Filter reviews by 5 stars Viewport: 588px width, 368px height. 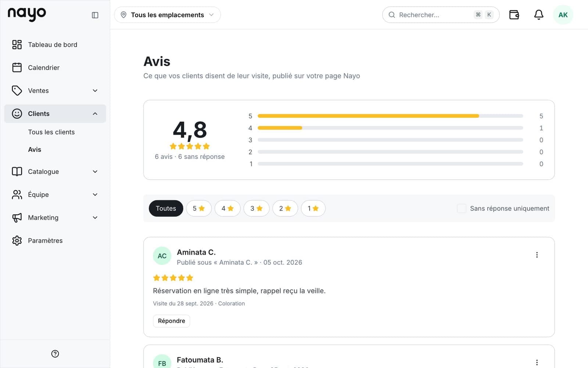coord(199,208)
